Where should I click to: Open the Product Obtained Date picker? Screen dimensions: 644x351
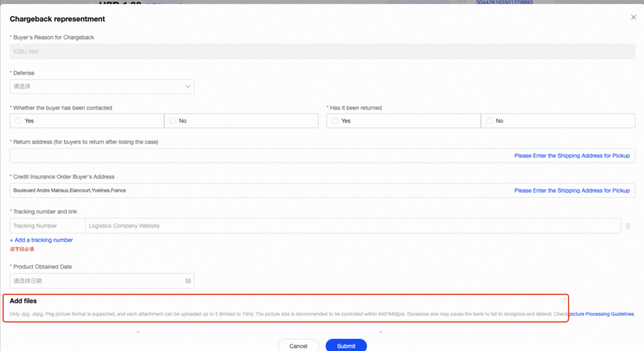pos(102,281)
